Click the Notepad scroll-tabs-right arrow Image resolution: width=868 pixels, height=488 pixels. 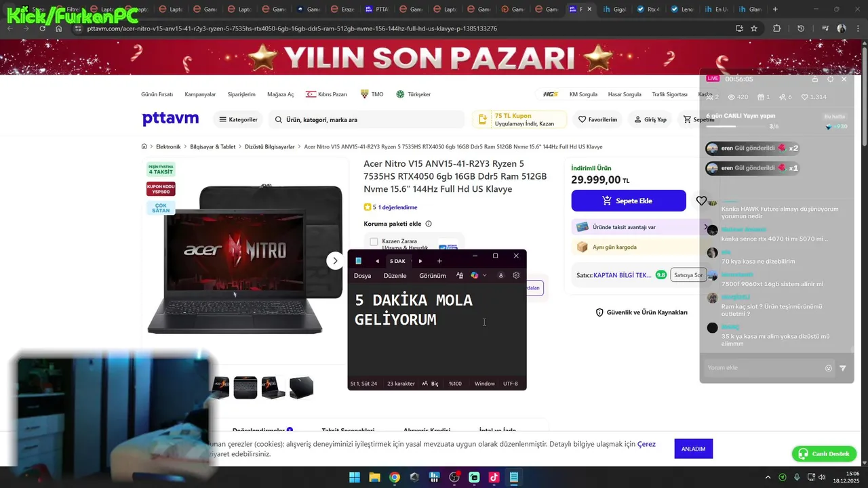click(420, 261)
